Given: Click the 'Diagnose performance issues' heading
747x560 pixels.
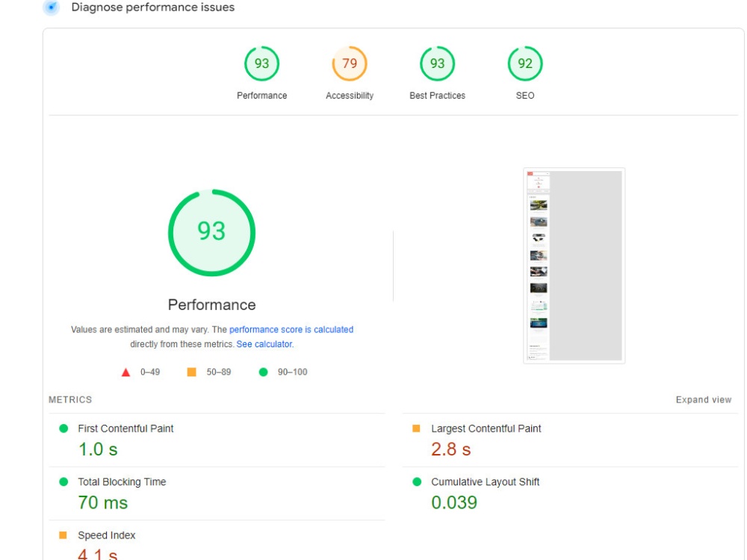Looking at the screenshot, I should pos(153,7).
